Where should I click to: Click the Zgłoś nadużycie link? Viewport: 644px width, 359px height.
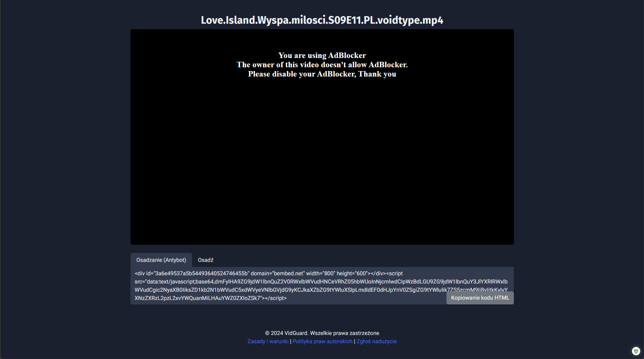pos(376,341)
